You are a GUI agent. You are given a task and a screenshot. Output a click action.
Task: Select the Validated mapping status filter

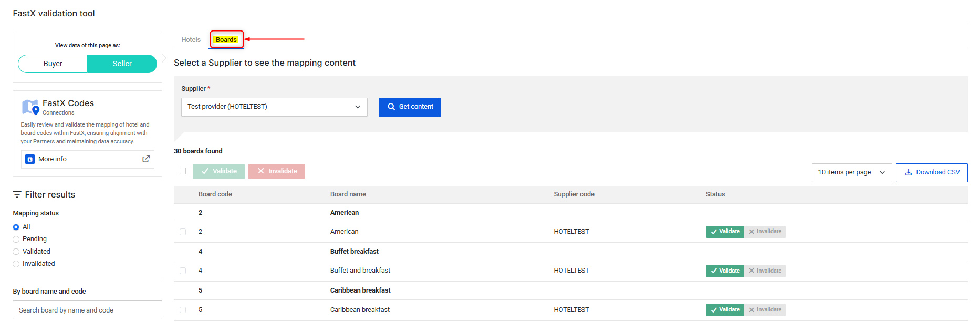(16, 252)
